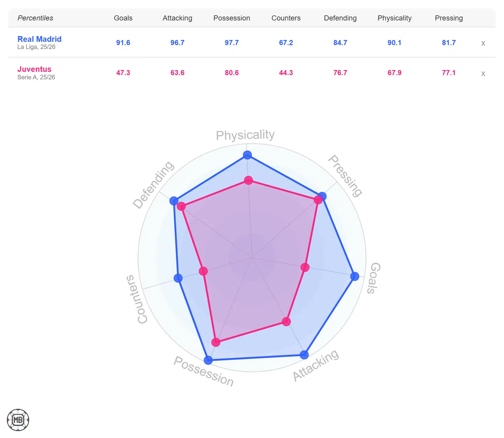
Task: Click the Possession column header
Action: coord(232,18)
